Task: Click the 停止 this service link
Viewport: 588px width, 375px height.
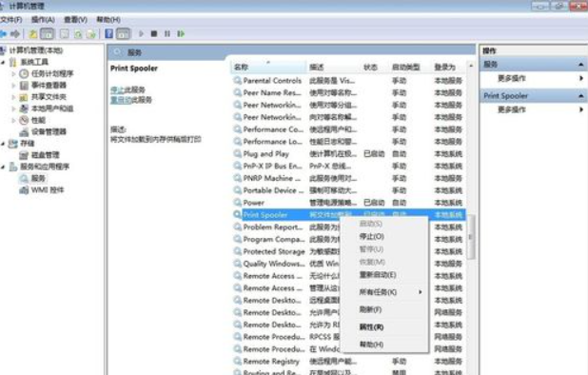Action: pos(117,90)
